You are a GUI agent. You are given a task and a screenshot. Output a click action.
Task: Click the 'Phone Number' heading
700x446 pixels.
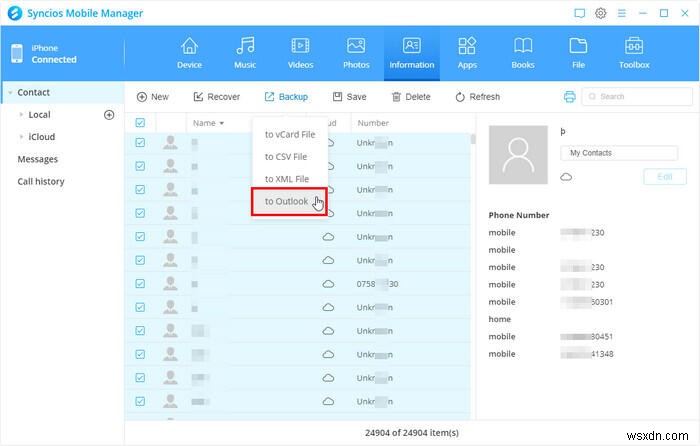(x=519, y=215)
